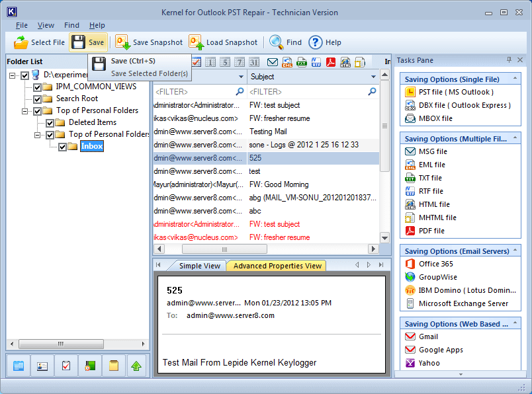The width and height of the screenshot is (532, 394).
Task: Open the Find menu
Action: click(x=71, y=25)
